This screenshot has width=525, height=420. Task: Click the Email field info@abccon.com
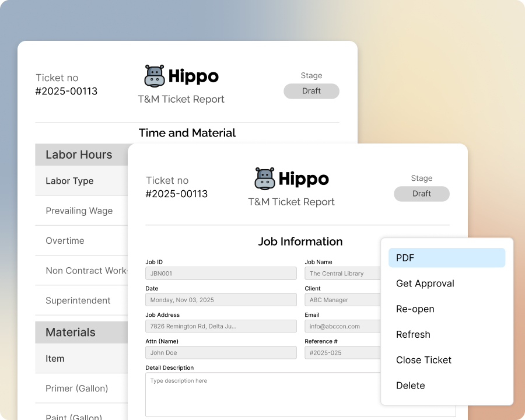pos(343,326)
